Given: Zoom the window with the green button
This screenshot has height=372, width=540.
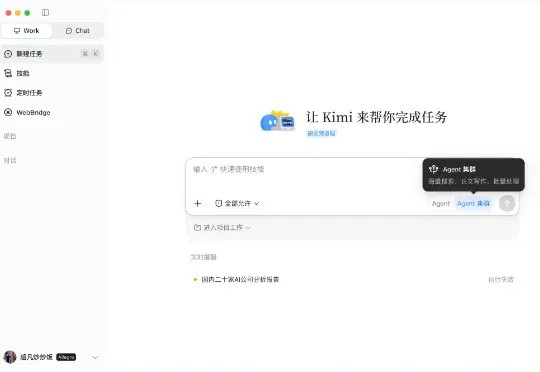Looking at the screenshot, I should pos(27,13).
